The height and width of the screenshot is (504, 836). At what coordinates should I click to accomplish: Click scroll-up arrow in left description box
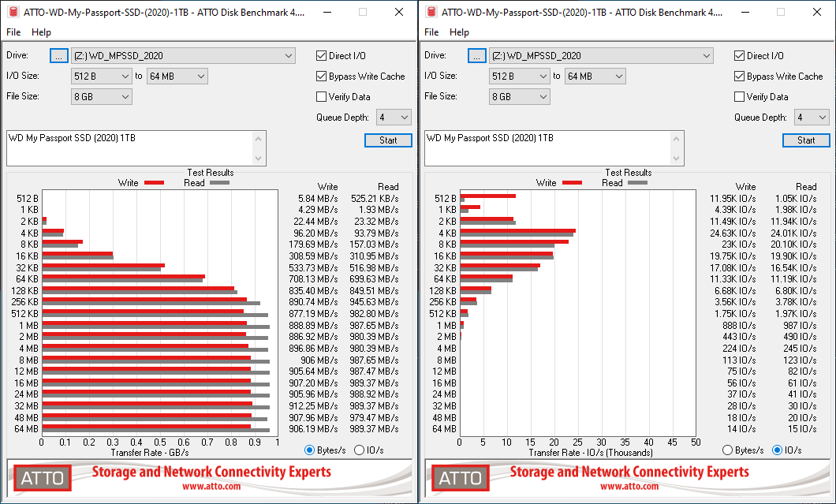click(259, 138)
